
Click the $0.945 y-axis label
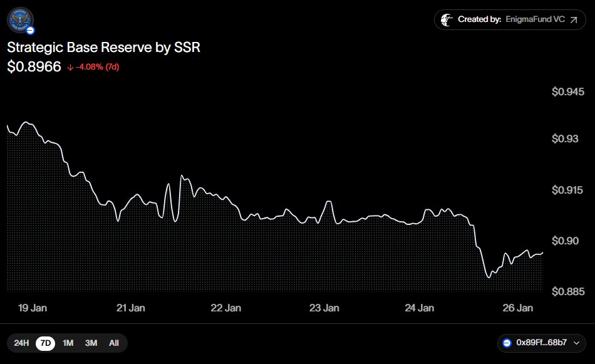click(568, 91)
